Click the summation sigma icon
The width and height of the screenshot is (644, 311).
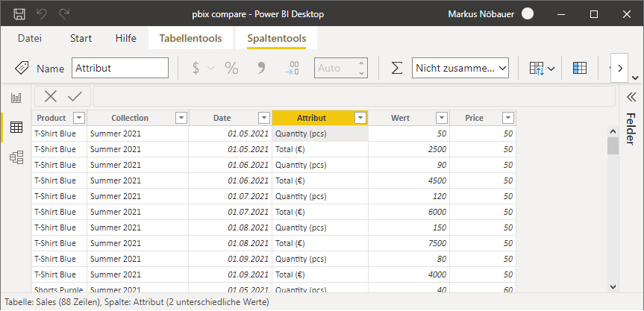(x=396, y=68)
